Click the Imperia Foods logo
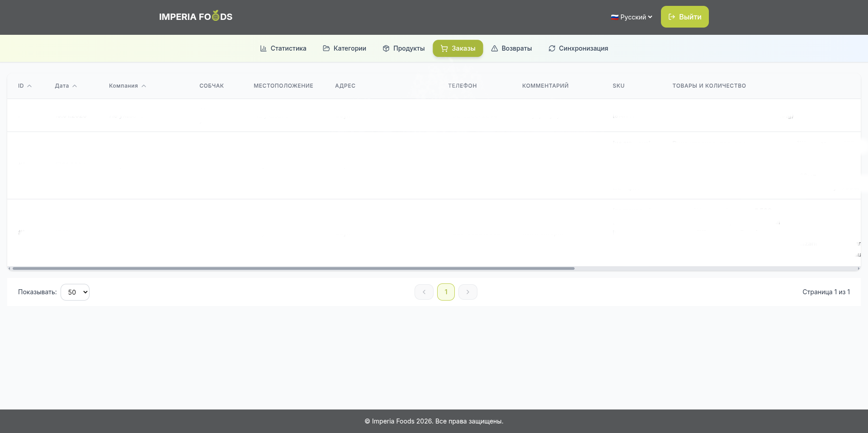 click(196, 16)
